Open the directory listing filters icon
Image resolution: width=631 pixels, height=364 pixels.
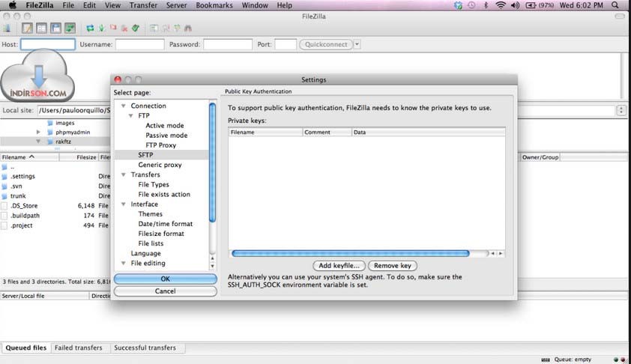click(154, 28)
